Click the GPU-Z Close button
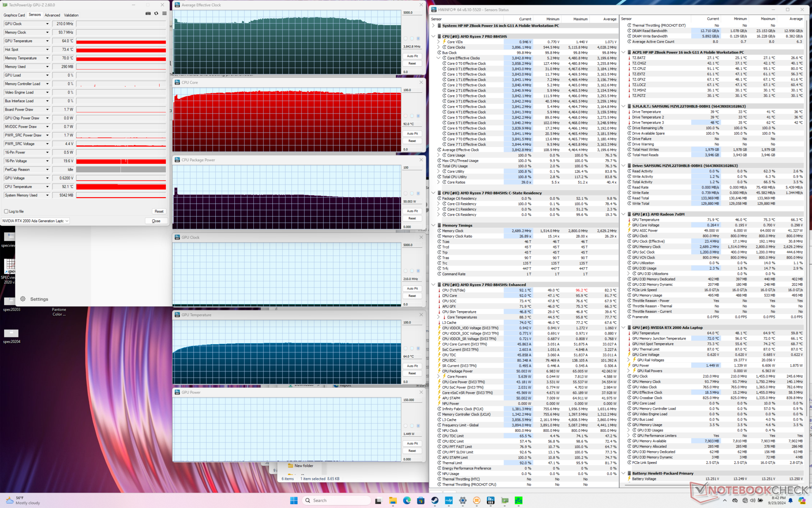This screenshot has width=812, height=508. tap(156, 221)
